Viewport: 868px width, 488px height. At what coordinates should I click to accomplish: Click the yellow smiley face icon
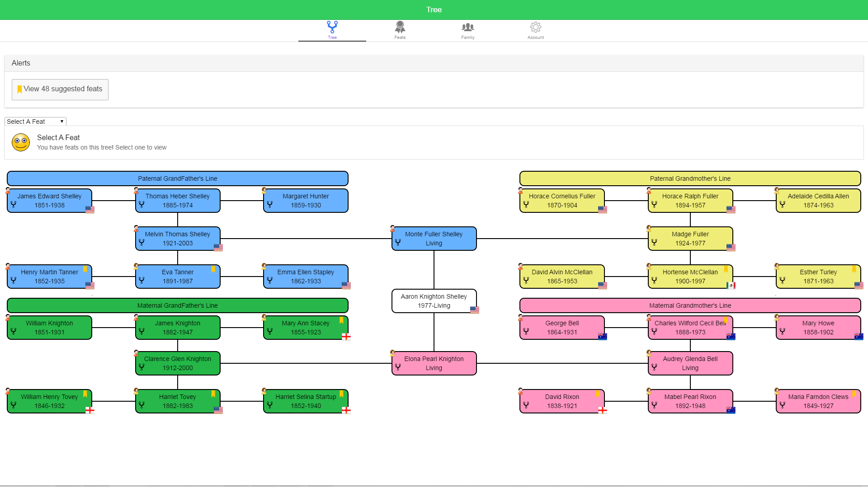[21, 142]
